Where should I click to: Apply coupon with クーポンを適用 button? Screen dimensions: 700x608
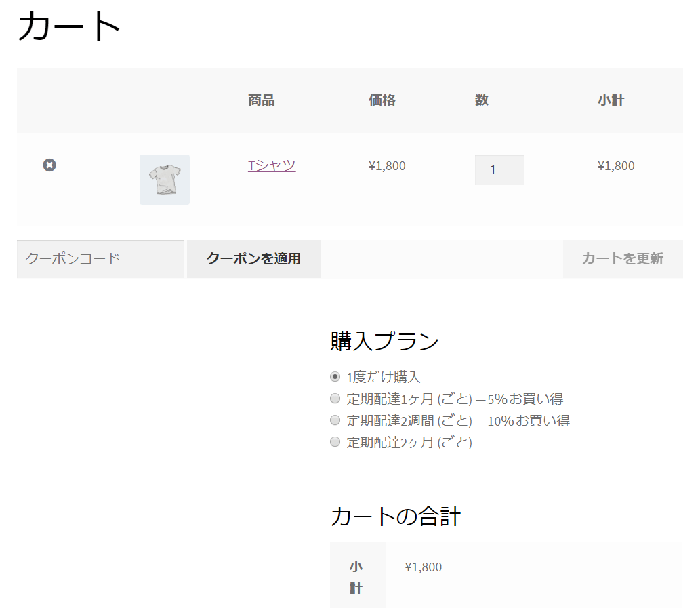pyautogui.click(x=253, y=259)
